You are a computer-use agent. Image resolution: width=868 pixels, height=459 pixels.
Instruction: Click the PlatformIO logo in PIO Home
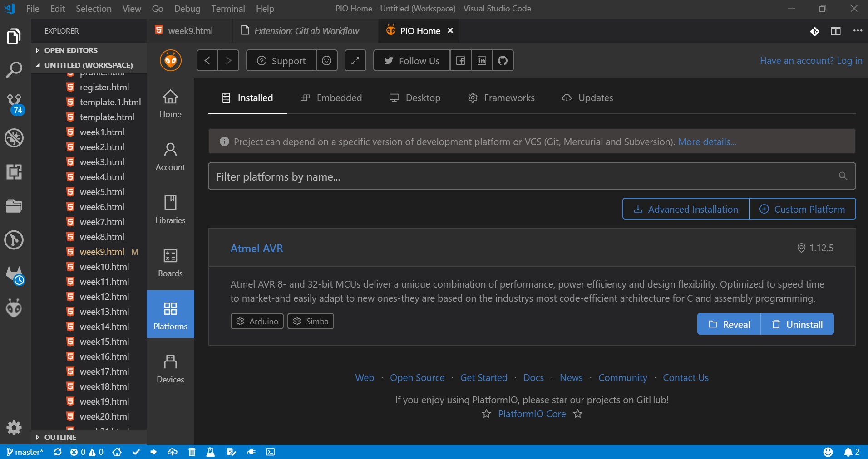tap(171, 60)
